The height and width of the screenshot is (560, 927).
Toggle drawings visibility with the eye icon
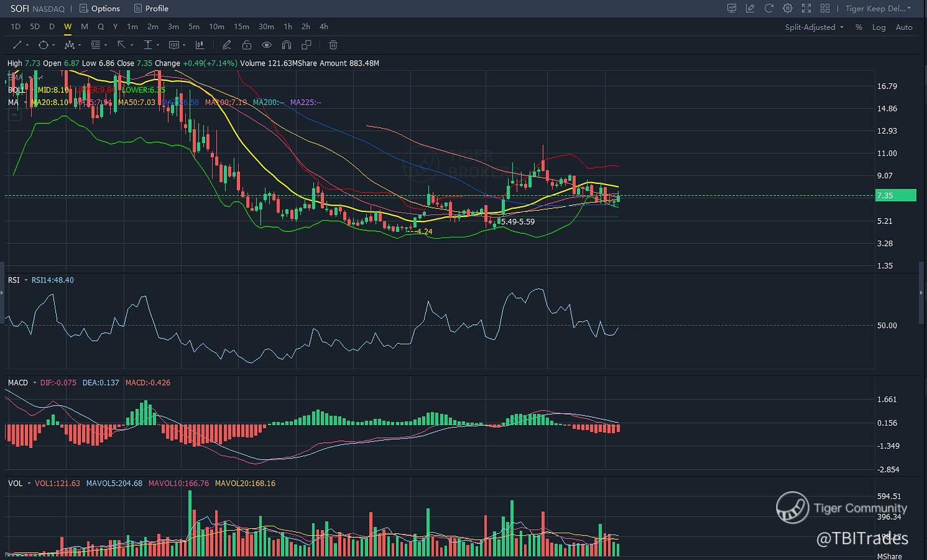(x=267, y=45)
